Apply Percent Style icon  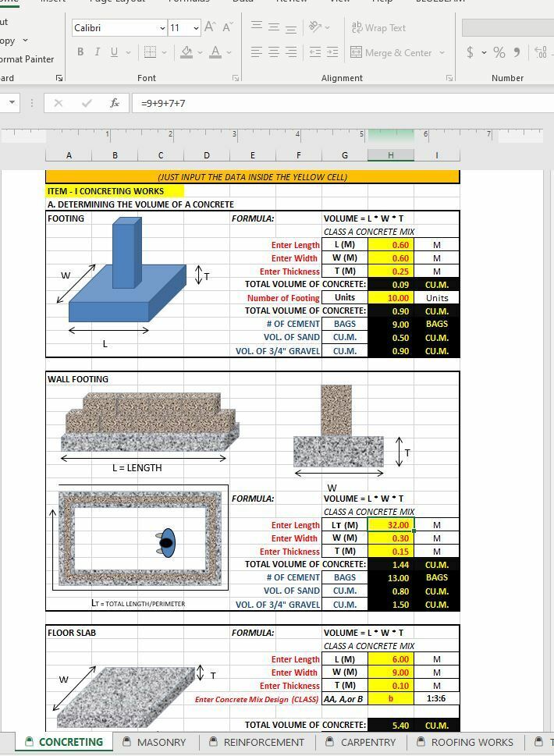coord(499,52)
